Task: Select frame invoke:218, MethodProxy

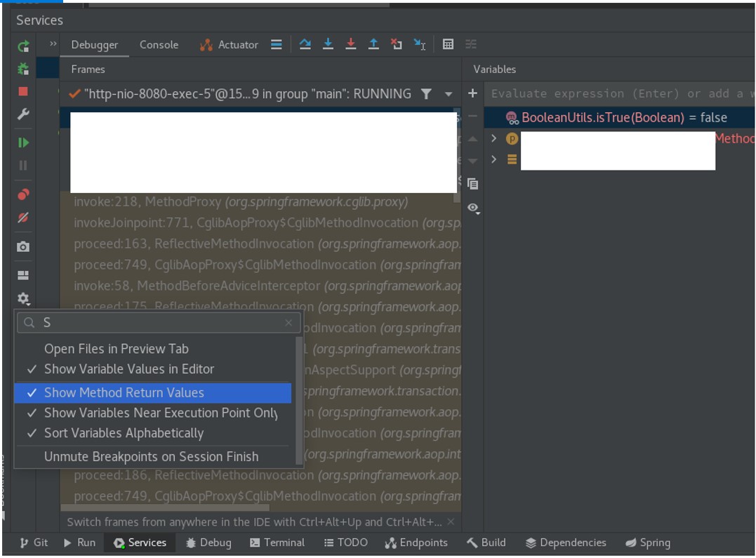Action: (260, 201)
